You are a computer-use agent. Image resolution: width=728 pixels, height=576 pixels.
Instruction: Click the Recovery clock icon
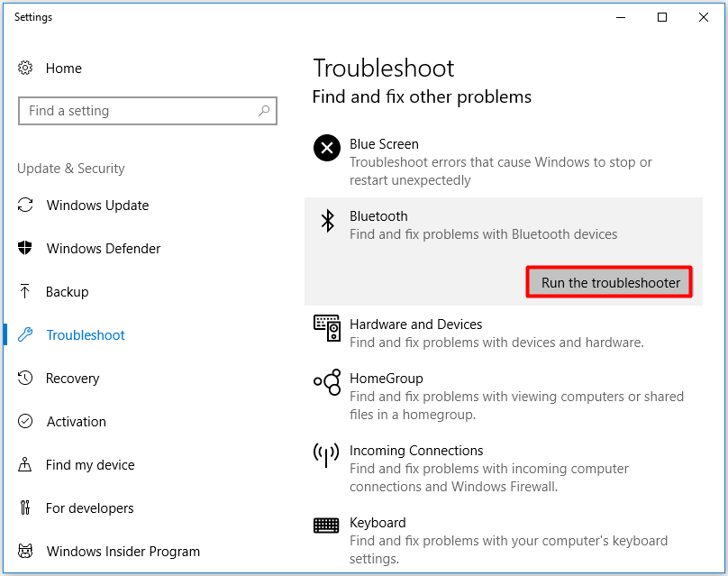[25, 378]
